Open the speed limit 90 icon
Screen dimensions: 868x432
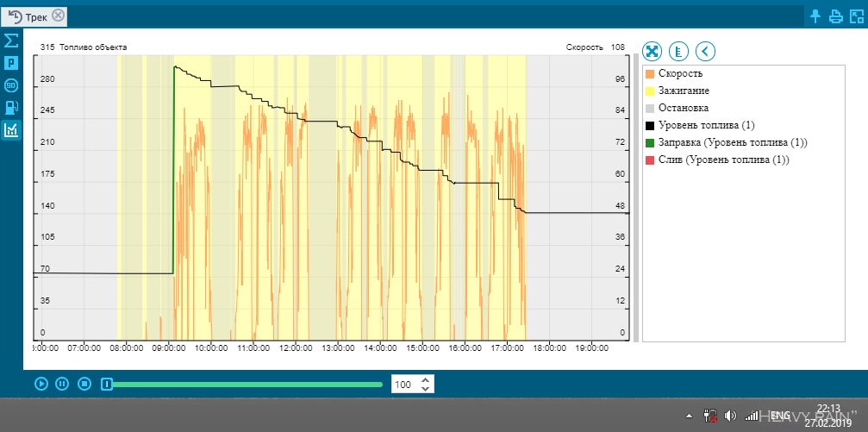11,85
